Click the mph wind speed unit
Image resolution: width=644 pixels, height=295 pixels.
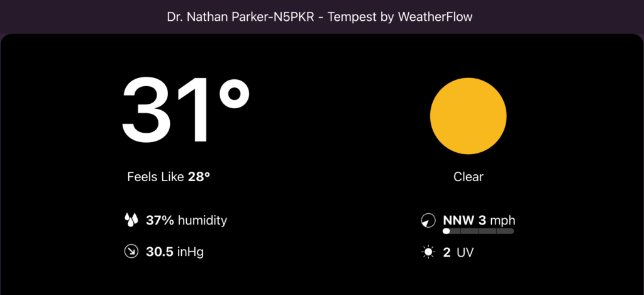point(502,220)
